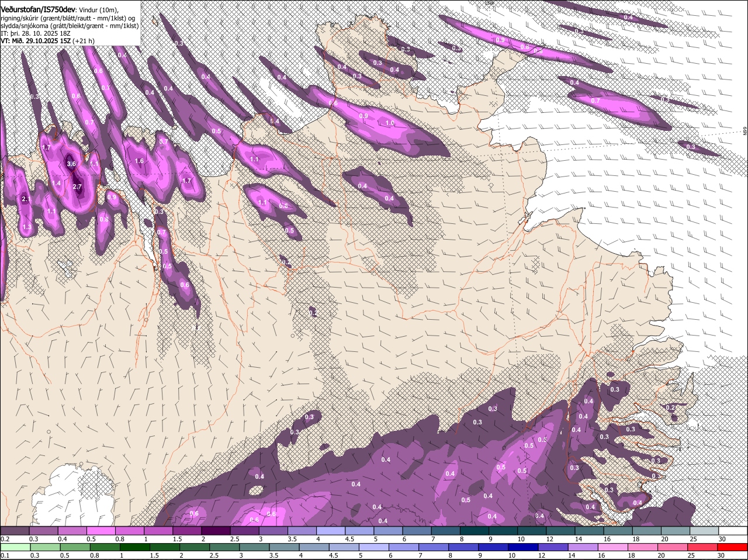The width and height of the screenshot is (748, 560).
Task: Click the lower legend lightest green swatch at 0.1
Action: (x=14, y=547)
